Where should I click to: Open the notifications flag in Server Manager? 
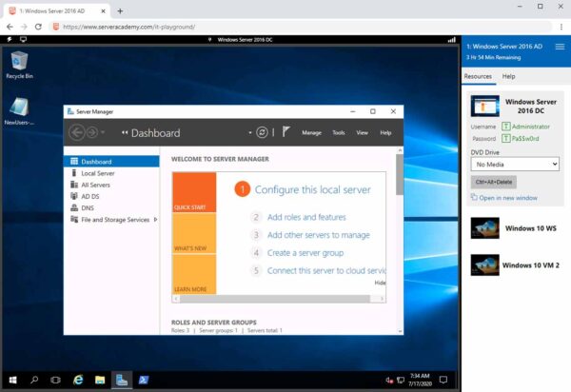click(x=285, y=132)
